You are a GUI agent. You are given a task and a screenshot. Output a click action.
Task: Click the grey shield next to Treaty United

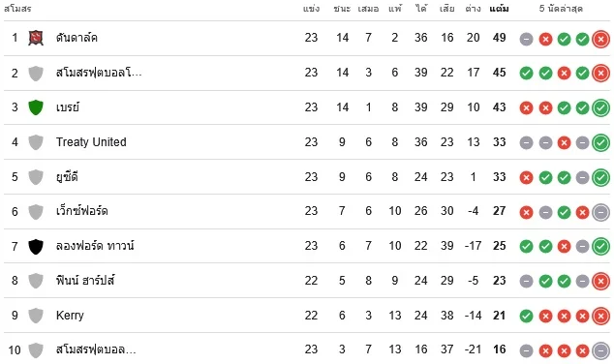[36, 142]
